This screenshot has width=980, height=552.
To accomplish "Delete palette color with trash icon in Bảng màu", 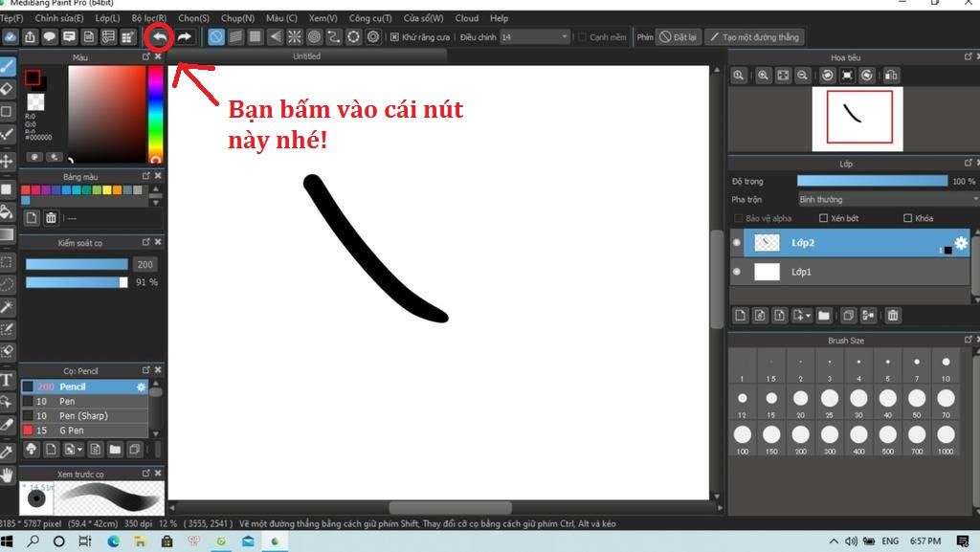I will click(52, 218).
